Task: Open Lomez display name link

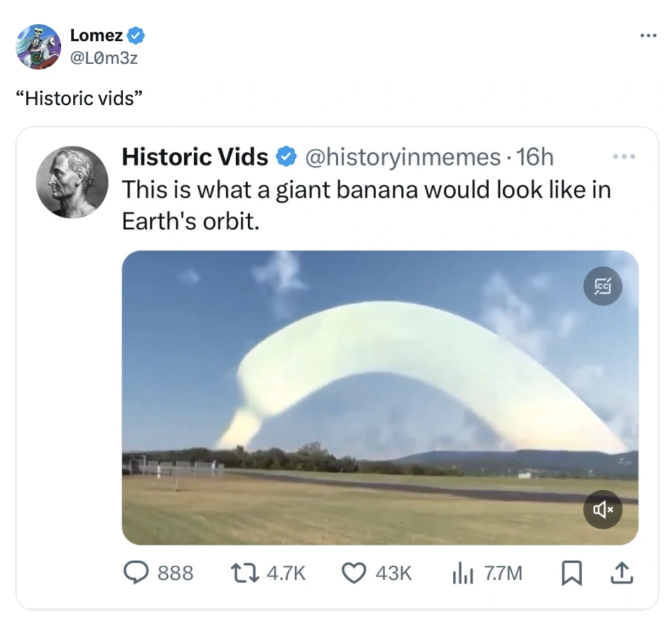Action: (x=97, y=36)
